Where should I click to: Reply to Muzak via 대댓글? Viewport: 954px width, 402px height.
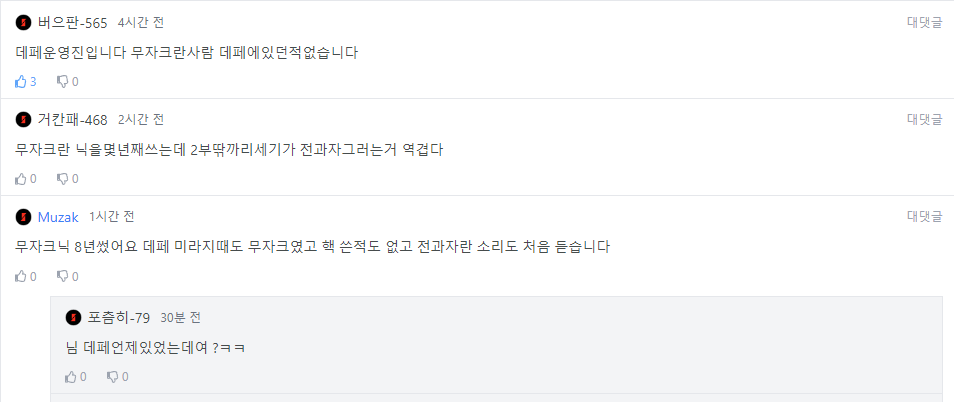[x=924, y=217]
